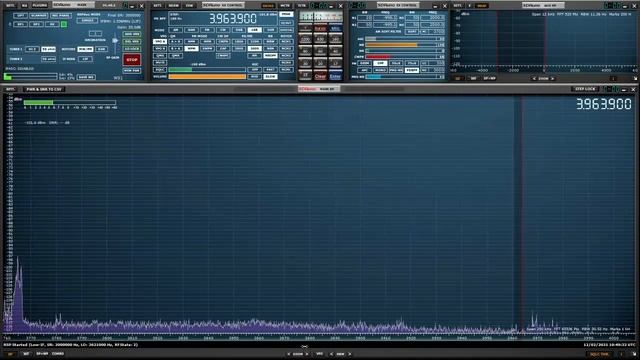Open SETT. in the AUX SP window
Screen dimensions: 640x360
click(x=458, y=6)
